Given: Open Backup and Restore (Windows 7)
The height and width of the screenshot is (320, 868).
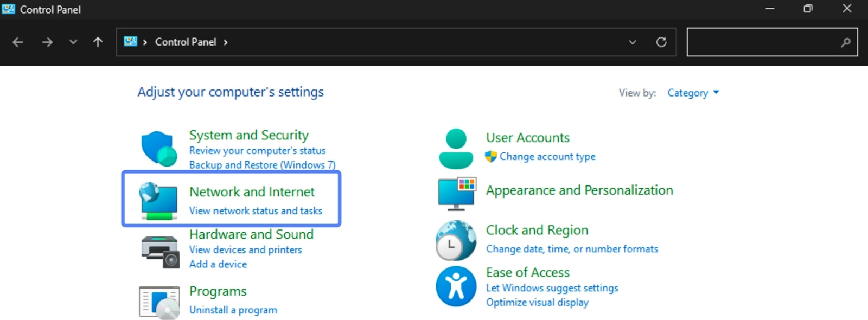Looking at the screenshot, I should pos(262,165).
